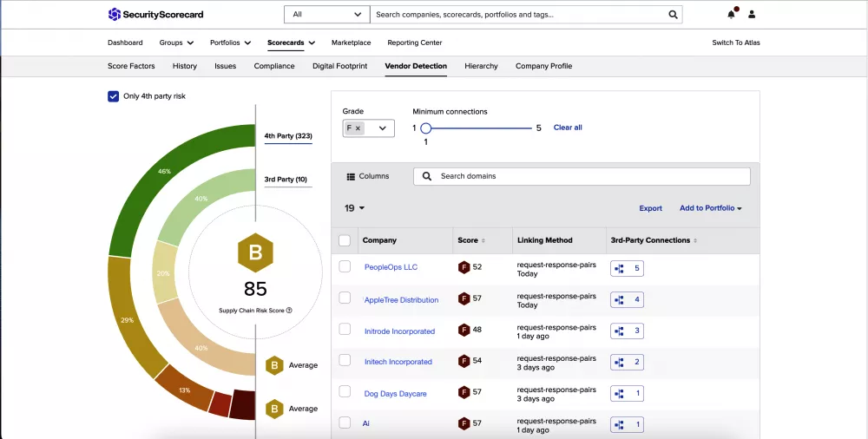
Task: Click the F grade badge for PeopleOps LLC
Action: coord(464,267)
